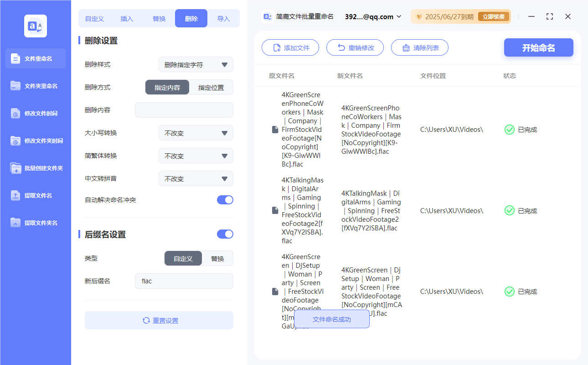Disable the auto-resolve naming conflict toggle
588x365 pixels.
coord(225,200)
